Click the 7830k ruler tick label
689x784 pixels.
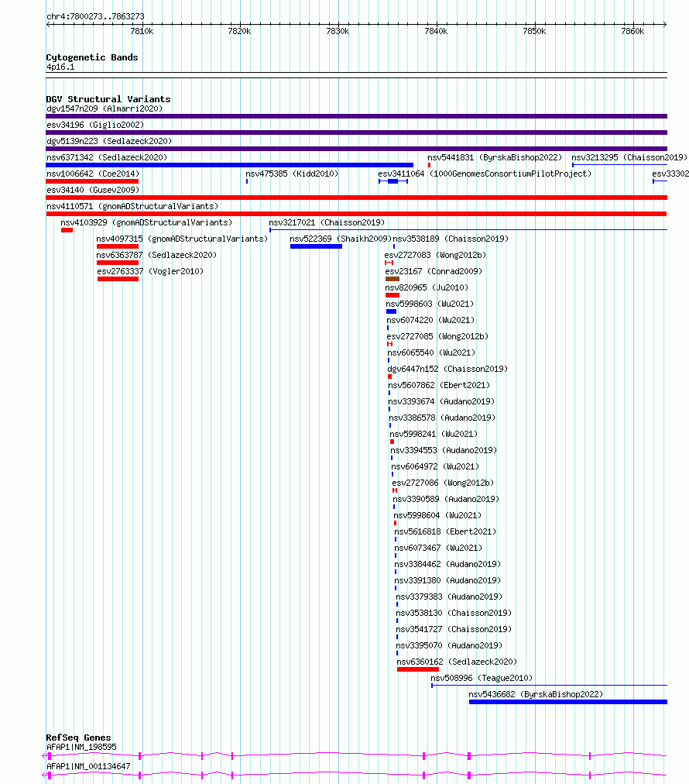click(x=338, y=31)
